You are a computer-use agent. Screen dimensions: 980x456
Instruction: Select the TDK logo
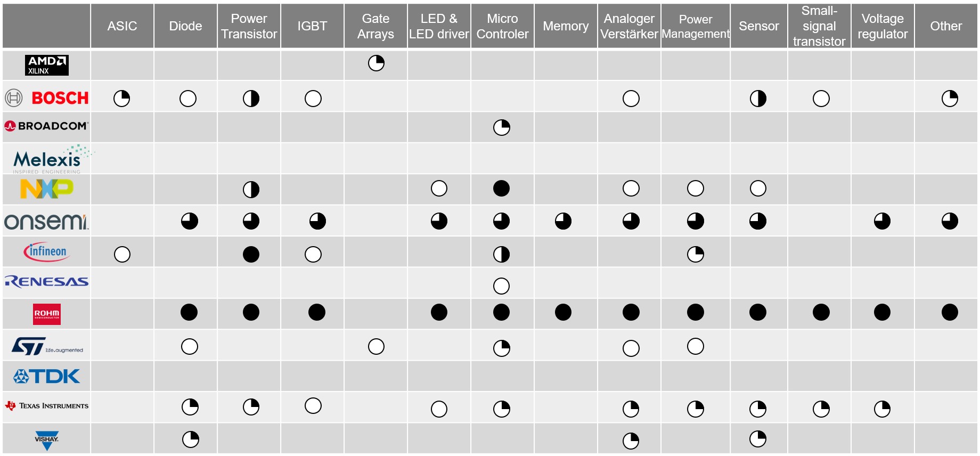47,377
